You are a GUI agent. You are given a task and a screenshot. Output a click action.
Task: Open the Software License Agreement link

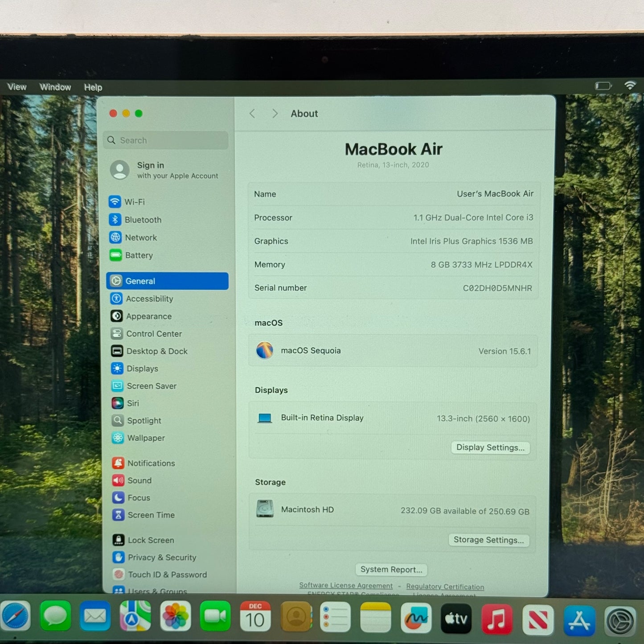tap(345, 585)
